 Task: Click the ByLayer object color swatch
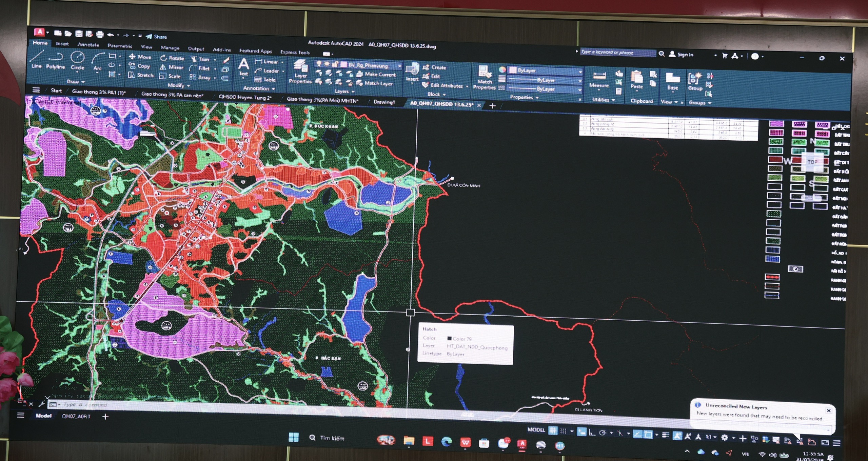513,70
